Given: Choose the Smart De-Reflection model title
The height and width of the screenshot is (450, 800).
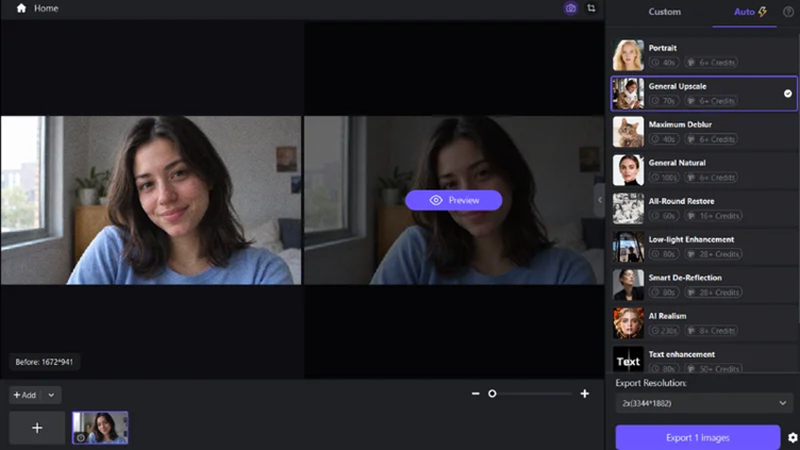Looking at the screenshot, I should tap(685, 278).
